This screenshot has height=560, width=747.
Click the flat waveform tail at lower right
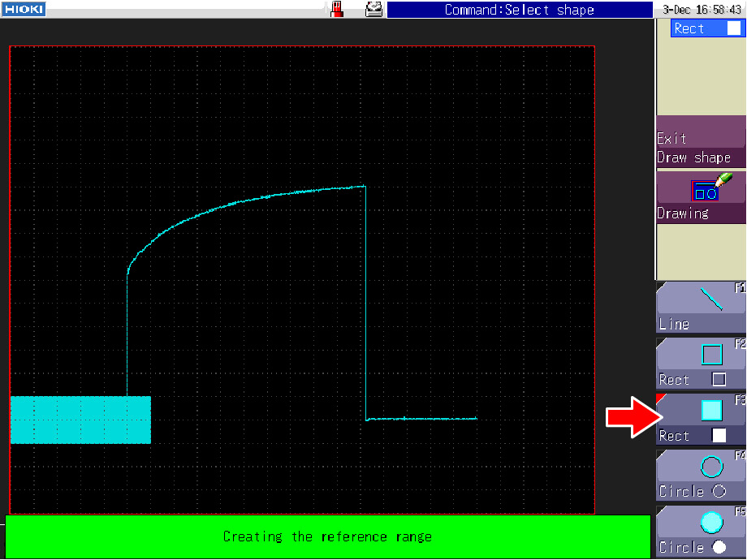tap(422, 419)
